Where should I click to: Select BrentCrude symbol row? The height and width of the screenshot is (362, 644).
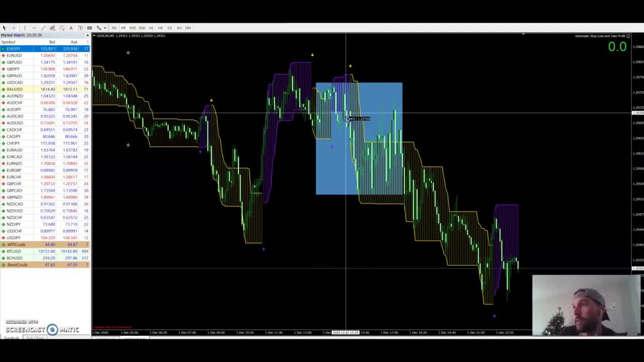click(45, 264)
